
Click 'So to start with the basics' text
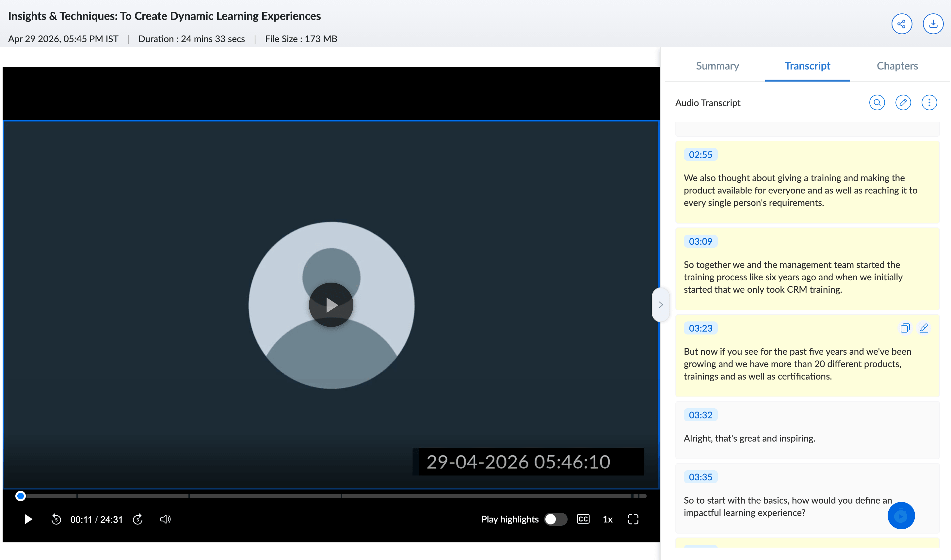coord(787,506)
